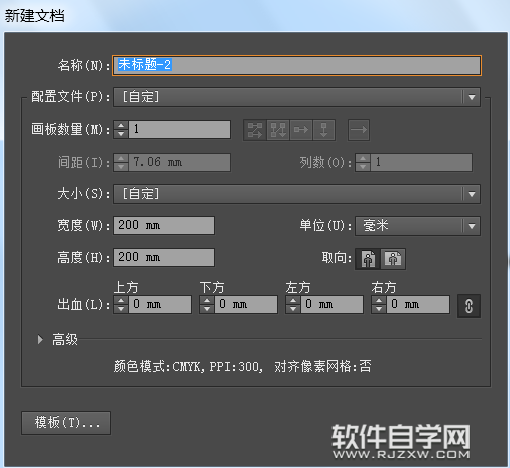Click the 高度 height field 200 mm
The height and width of the screenshot is (468, 510).
tap(164, 257)
